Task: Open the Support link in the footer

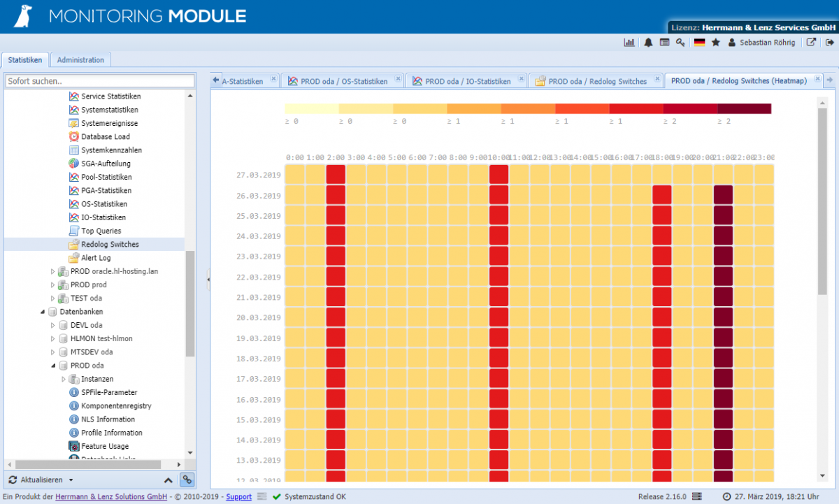Action: 238,496
